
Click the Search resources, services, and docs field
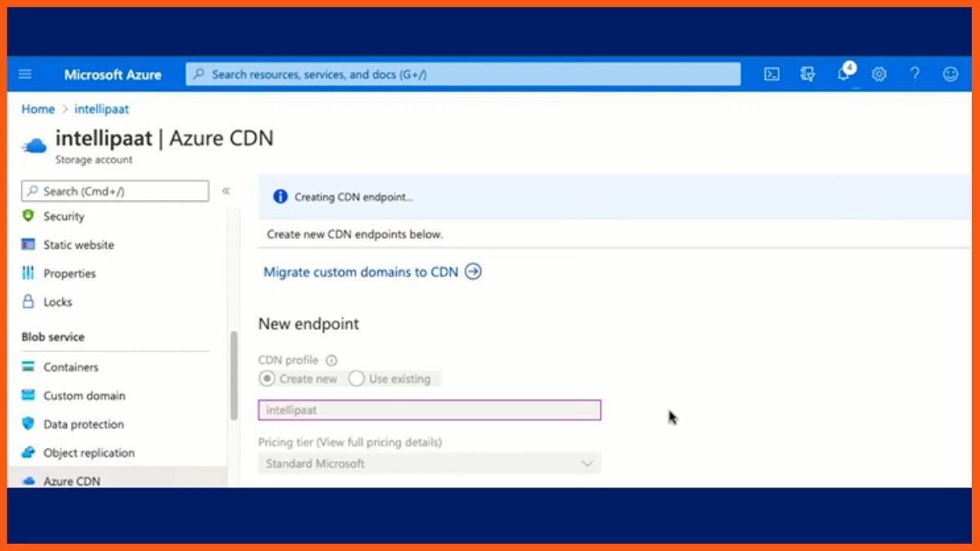(463, 74)
